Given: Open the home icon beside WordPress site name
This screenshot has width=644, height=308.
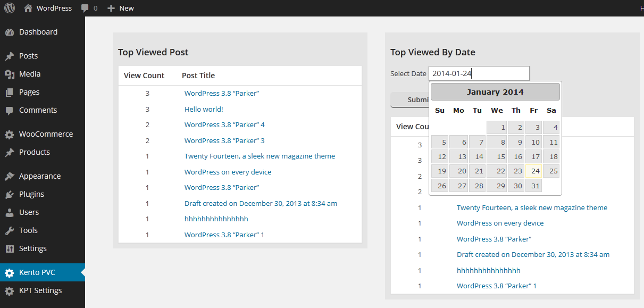Looking at the screenshot, I should (x=28, y=8).
